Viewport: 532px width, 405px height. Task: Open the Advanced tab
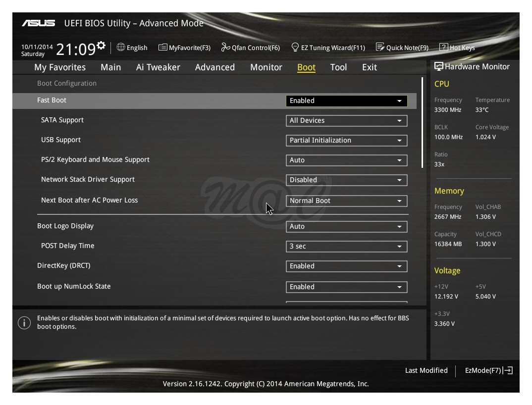coord(215,67)
